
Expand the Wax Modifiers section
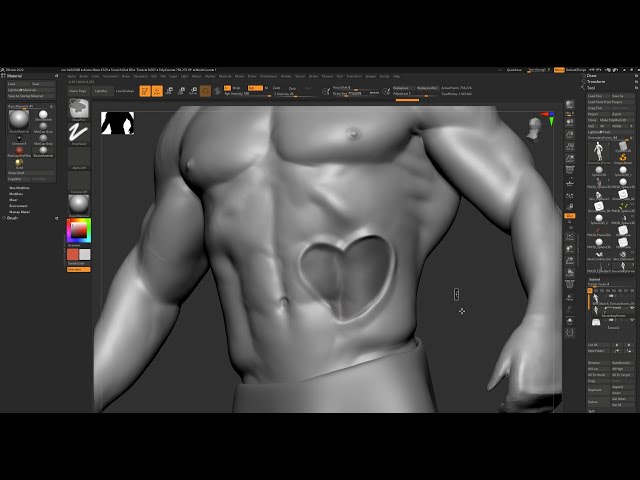[20, 188]
